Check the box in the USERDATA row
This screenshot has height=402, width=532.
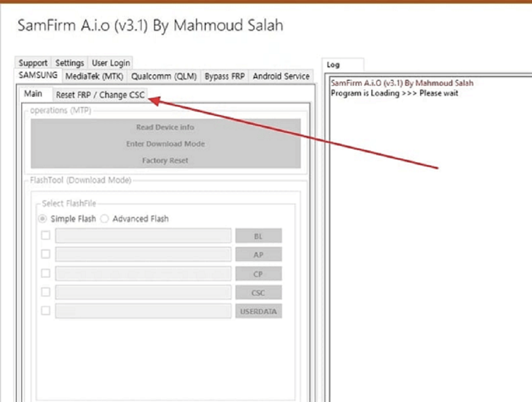point(46,311)
